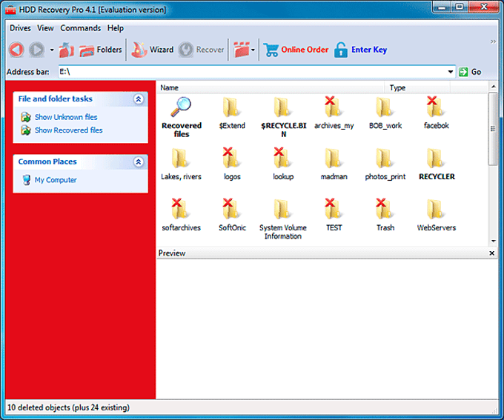504x420 pixels.
Task: Select the deleted TEST folder
Action: click(334, 215)
